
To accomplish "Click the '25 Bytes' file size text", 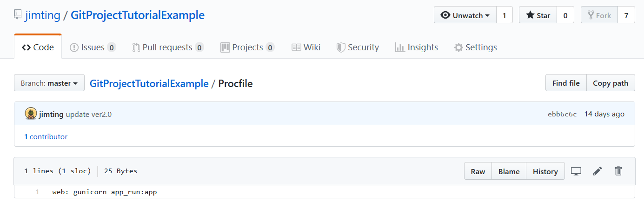I will pos(120,171).
